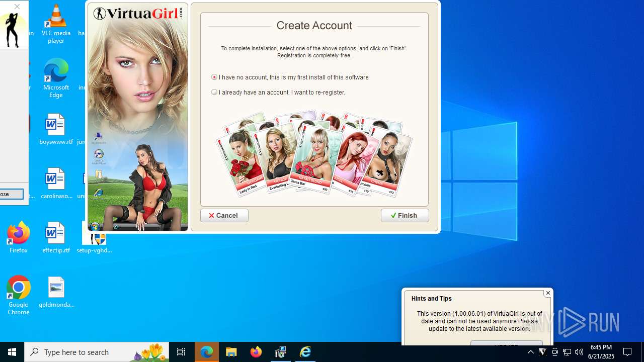Open volume control in system tray

pyautogui.click(x=579, y=352)
